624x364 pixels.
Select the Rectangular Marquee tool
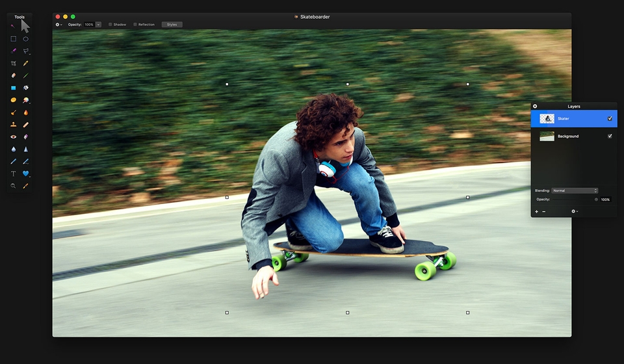[13, 39]
